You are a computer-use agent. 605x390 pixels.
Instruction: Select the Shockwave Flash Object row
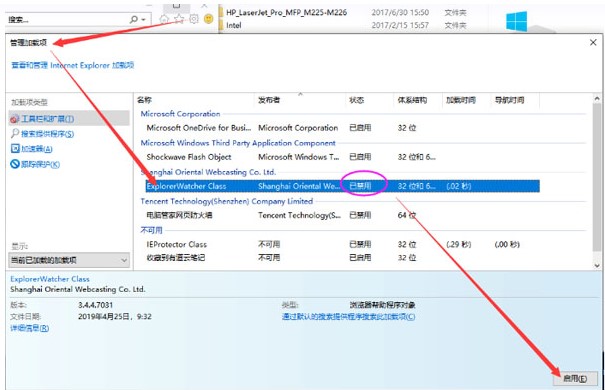tap(343, 157)
